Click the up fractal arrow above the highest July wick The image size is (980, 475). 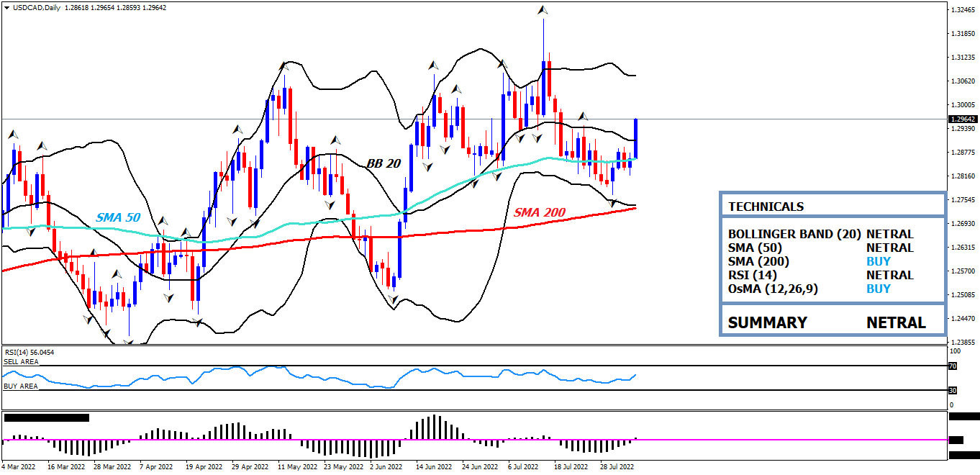tap(543, 10)
